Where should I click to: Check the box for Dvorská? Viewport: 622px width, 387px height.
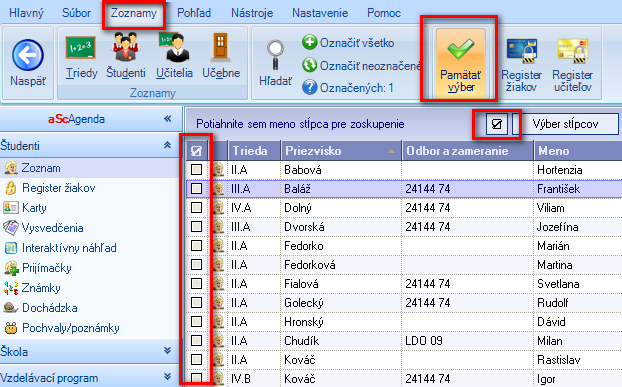[196, 226]
